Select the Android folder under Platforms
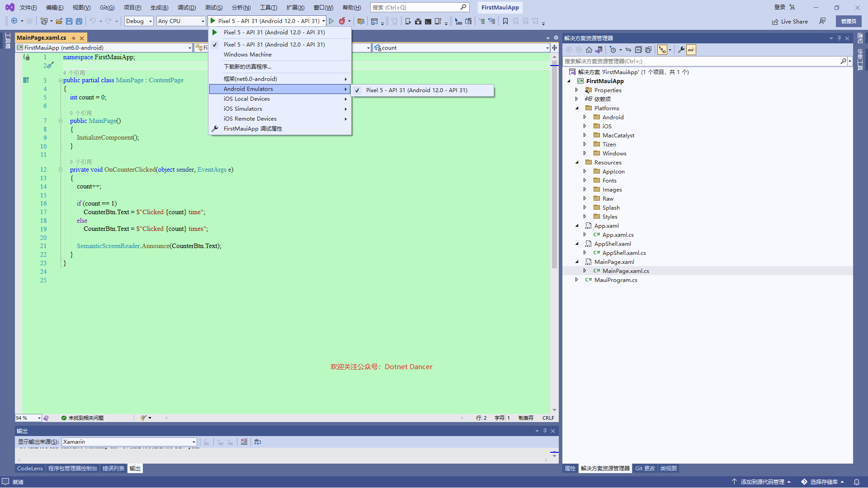The height and width of the screenshot is (488, 868). coord(613,117)
